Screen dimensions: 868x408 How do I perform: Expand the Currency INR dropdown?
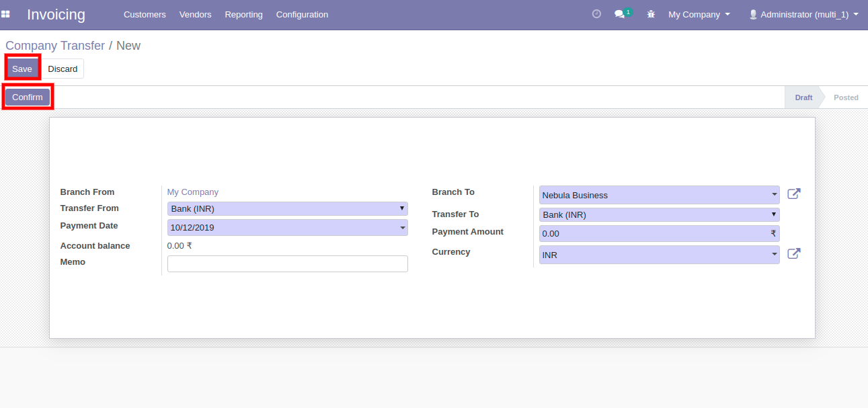click(659, 255)
